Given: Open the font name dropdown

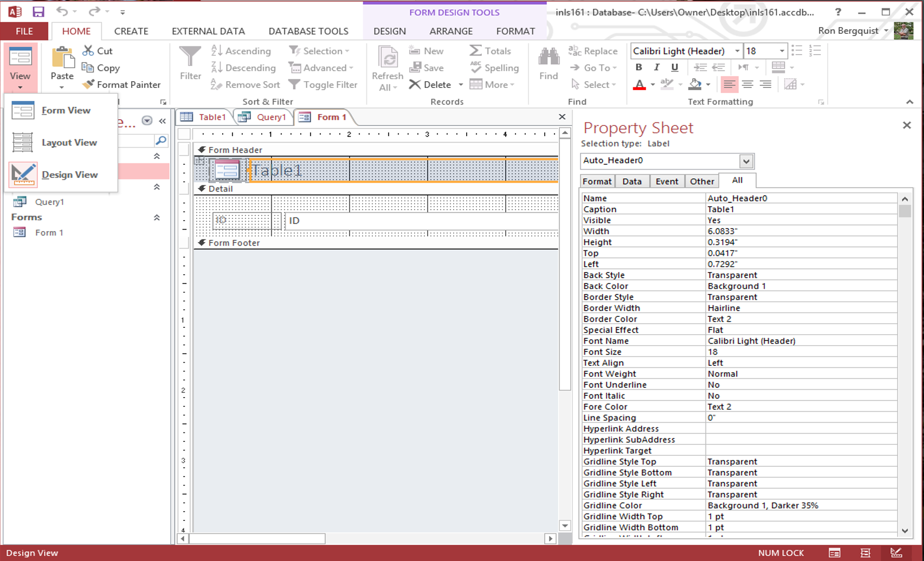Looking at the screenshot, I should 737,50.
